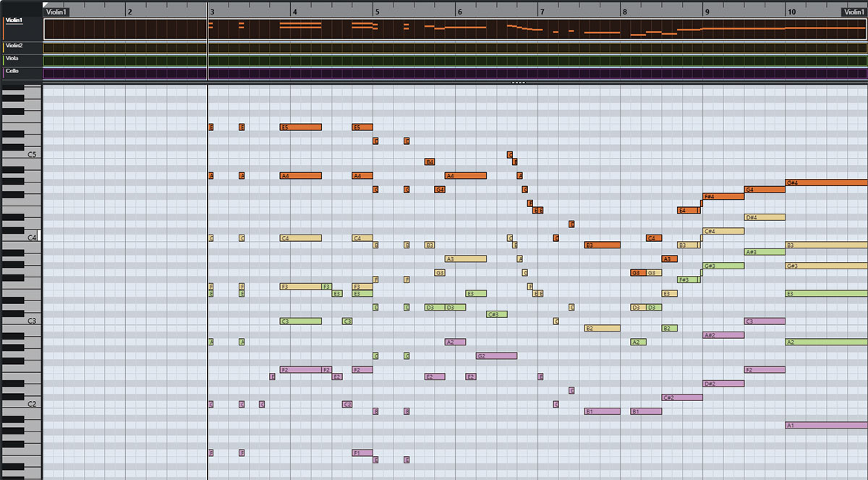Click bar 9 in the ruler
The height and width of the screenshot is (480, 868).
point(707,12)
